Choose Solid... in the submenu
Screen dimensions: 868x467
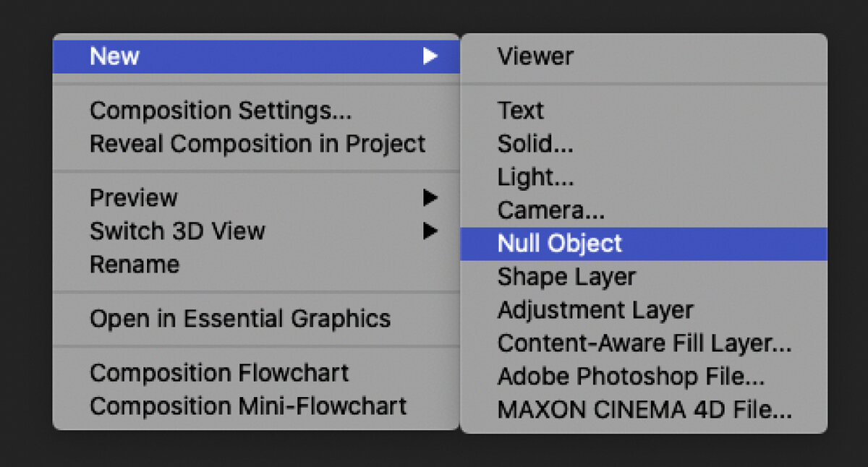click(535, 144)
